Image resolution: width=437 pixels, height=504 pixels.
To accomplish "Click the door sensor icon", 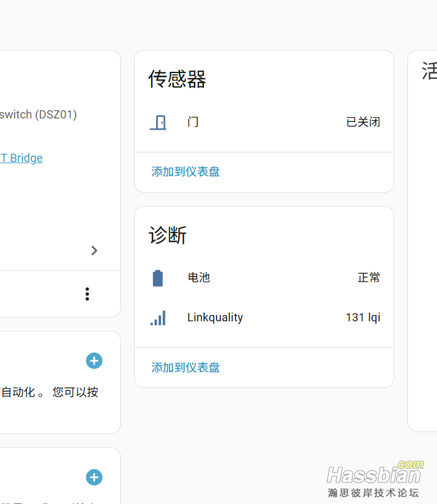I will coord(158,122).
